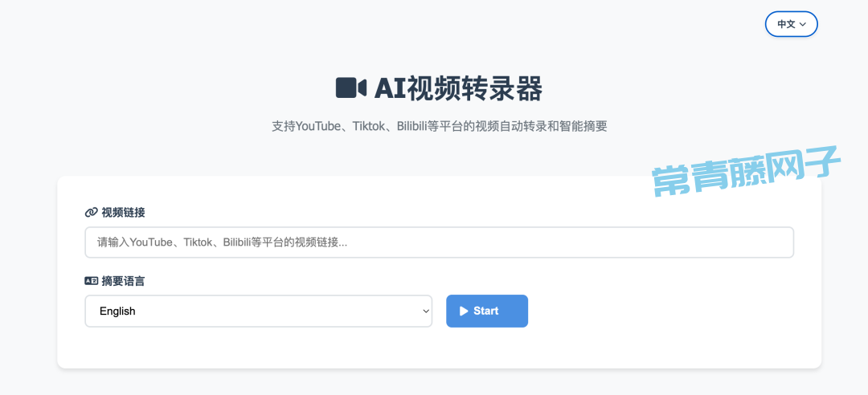Click the down arrow of the English dropdown
The image size is (868, 395).
pos(426,312)
